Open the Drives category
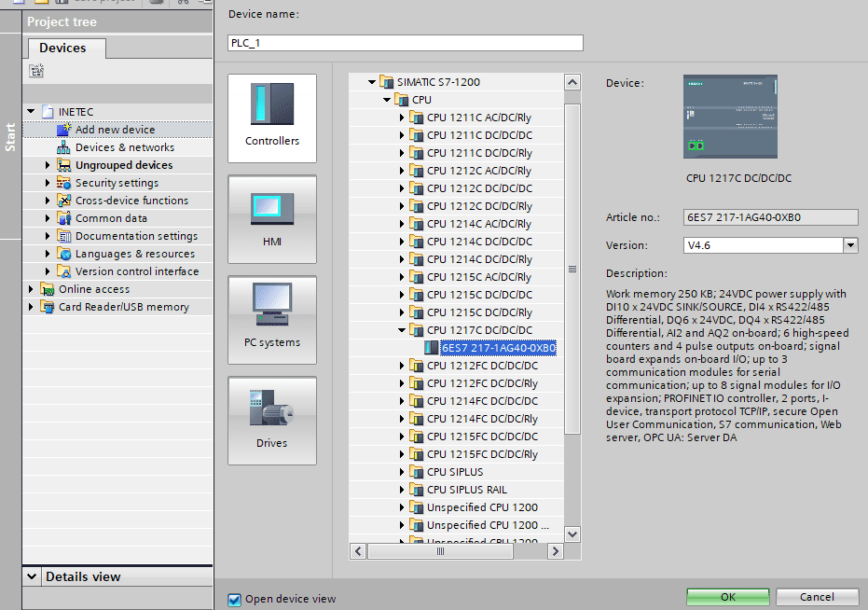Viewport: 868px width, 610px height. coord(272,421)
